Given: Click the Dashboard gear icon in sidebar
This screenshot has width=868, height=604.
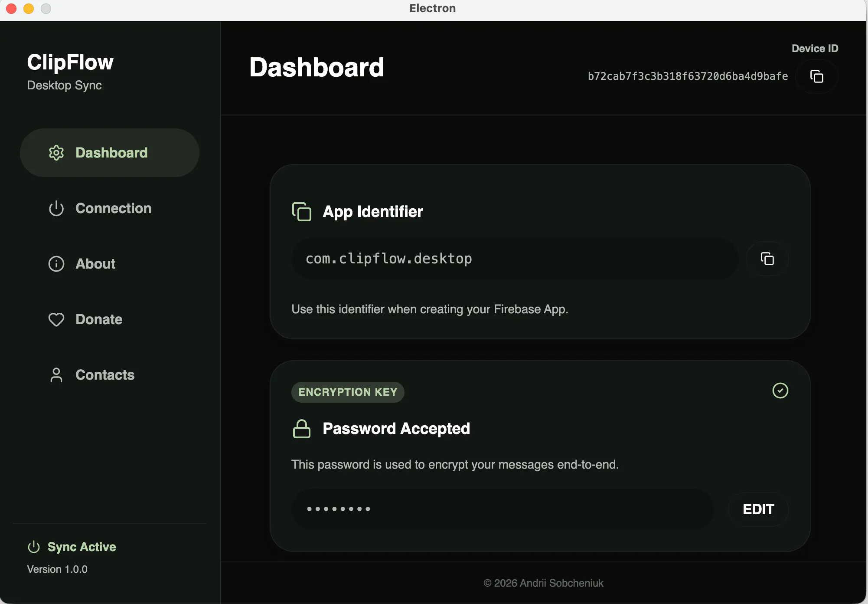Looking at the screenshot, I should tap(56, 153).
